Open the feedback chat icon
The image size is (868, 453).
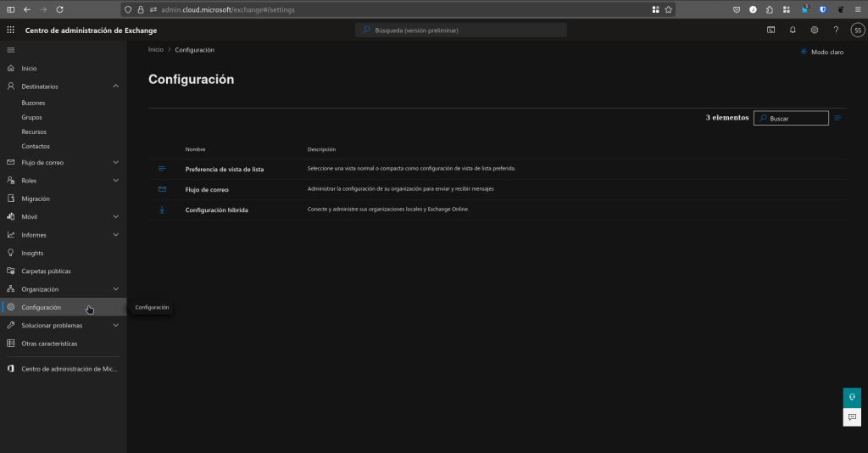(x=852, y=417)
